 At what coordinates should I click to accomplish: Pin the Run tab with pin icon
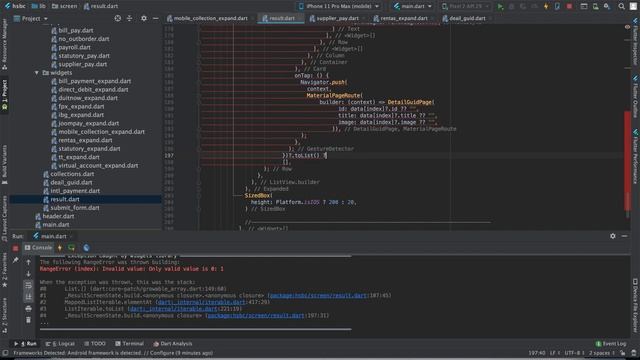pyautogui.click(x=16, y=260)
